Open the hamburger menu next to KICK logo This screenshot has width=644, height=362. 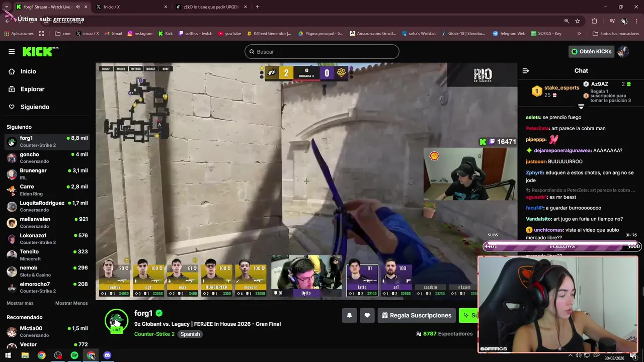point(12,52)
